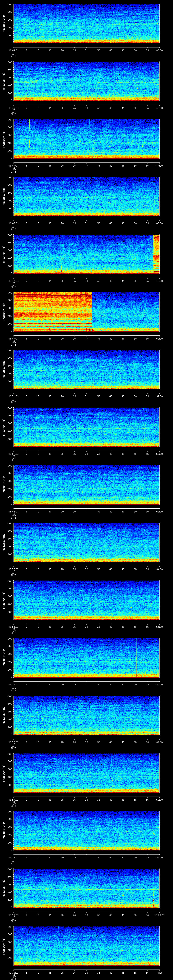Click the noise onset at the end of the 18:48 spectrogram
The image size is (173, 980).
pos(156,254)
